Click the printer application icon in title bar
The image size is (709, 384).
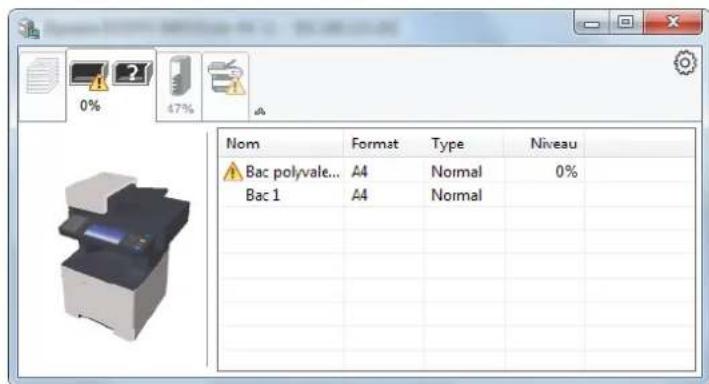29,28
